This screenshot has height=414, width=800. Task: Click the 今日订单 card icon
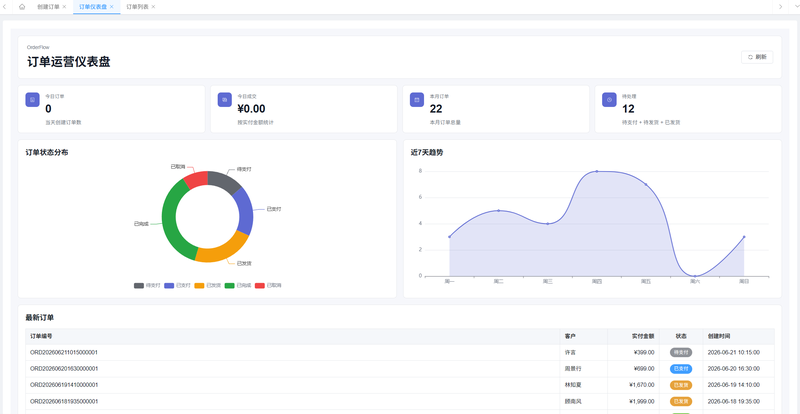[x=33, y=100]
